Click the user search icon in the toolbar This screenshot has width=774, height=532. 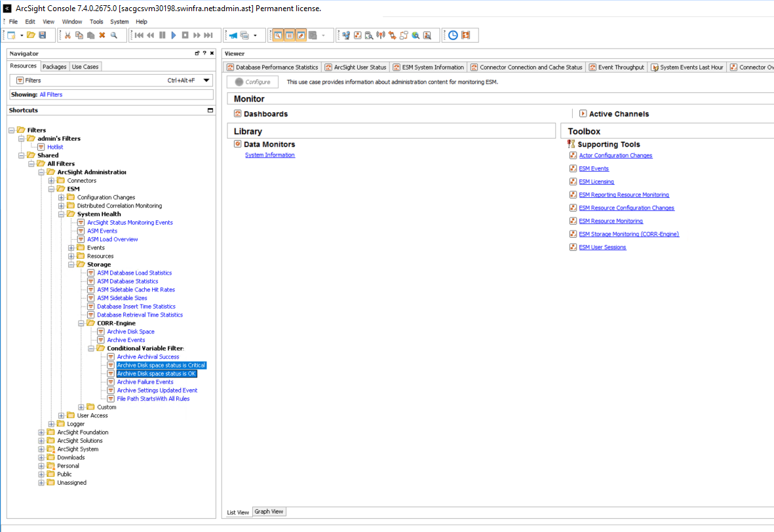pos(427,35)
